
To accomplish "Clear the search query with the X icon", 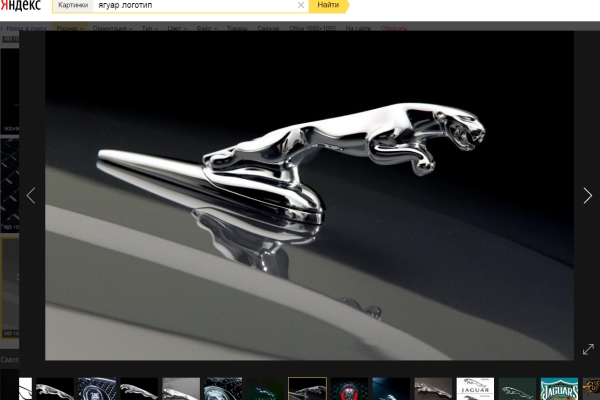I will [x=301, y=5].
